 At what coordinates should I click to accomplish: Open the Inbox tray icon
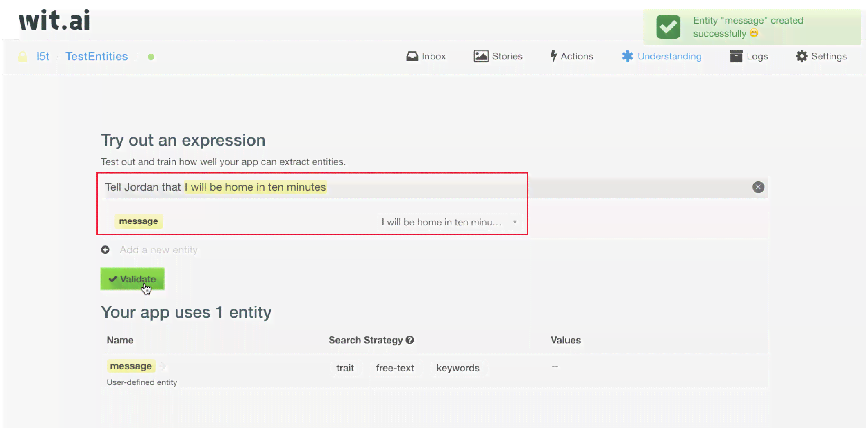412,56
